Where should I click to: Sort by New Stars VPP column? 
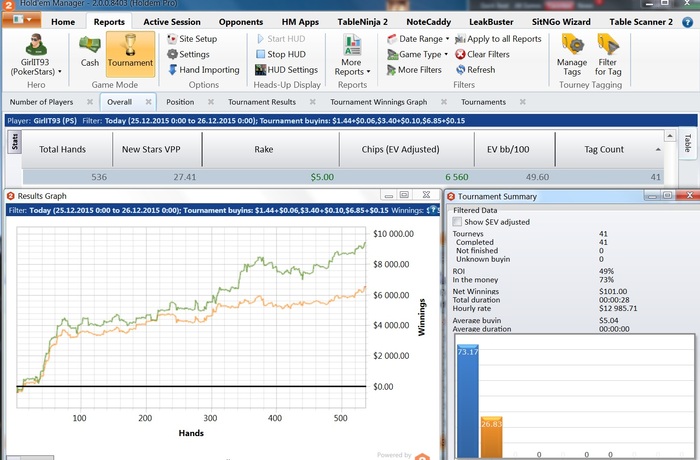pyautogui.click(x=157, y=150)
